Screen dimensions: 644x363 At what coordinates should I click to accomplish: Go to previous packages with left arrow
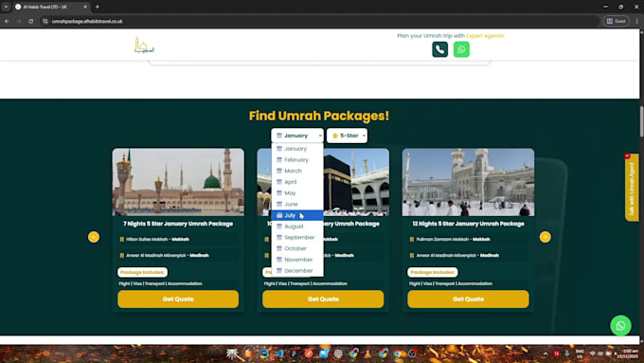tap(94, 237)
